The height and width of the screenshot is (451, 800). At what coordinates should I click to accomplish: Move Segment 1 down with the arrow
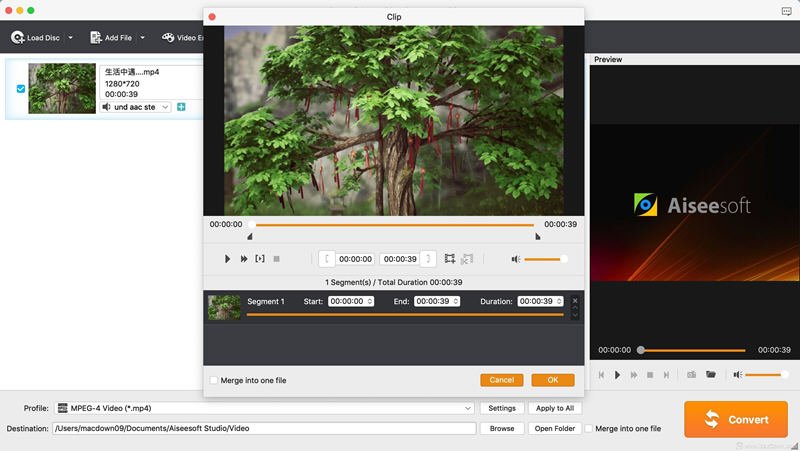(x=575, y=315)
